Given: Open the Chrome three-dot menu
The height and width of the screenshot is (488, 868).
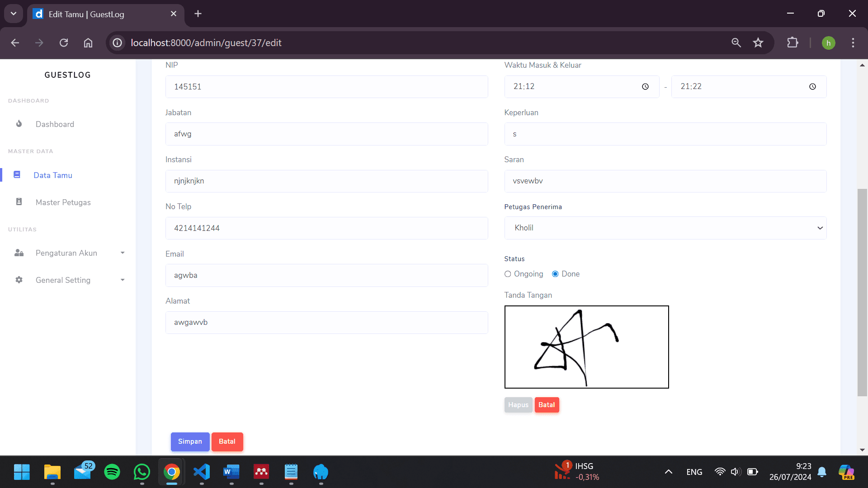Looking at the screenshot, I should point(853,42).
